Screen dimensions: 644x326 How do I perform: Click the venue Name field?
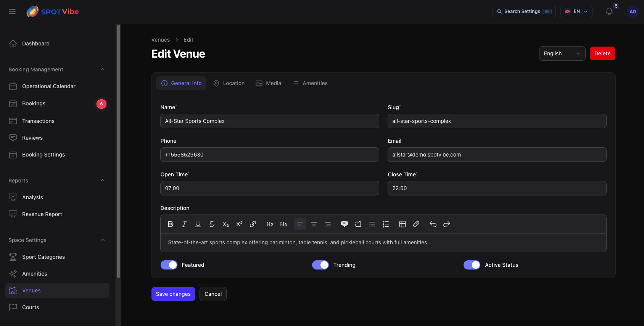pyautogui.click(x=270, y=121)
